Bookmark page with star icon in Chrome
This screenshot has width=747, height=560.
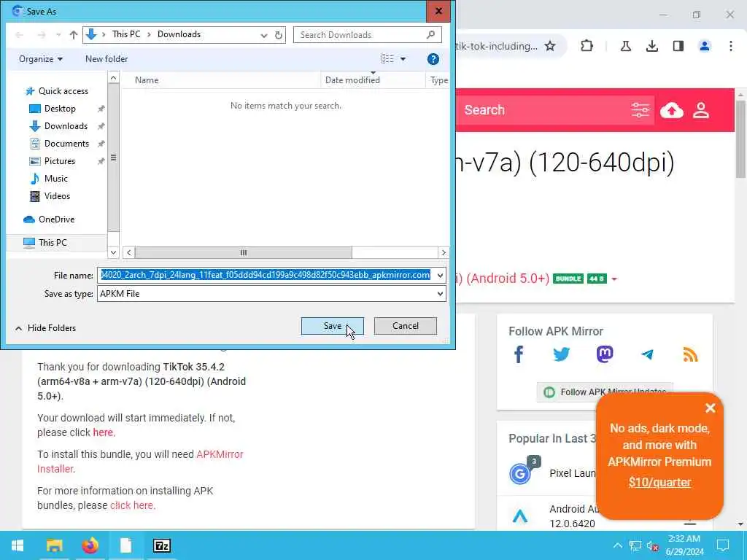(550, 46)
